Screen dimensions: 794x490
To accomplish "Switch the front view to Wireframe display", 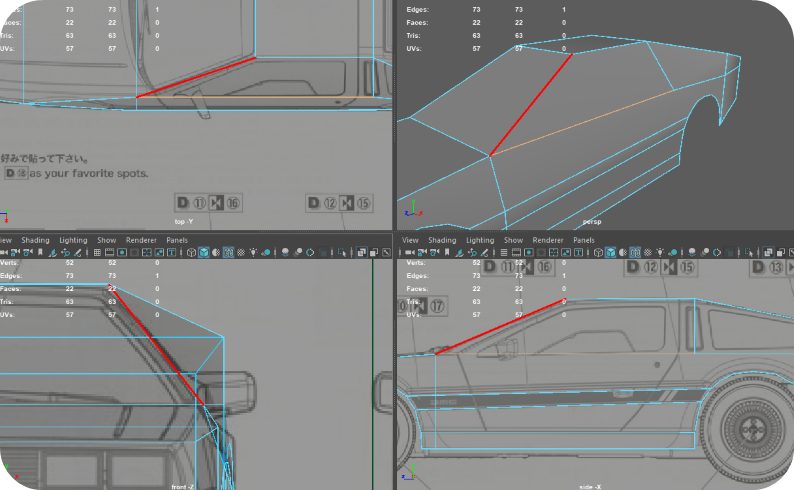I will pyautogui.click(x=191, y=252).
